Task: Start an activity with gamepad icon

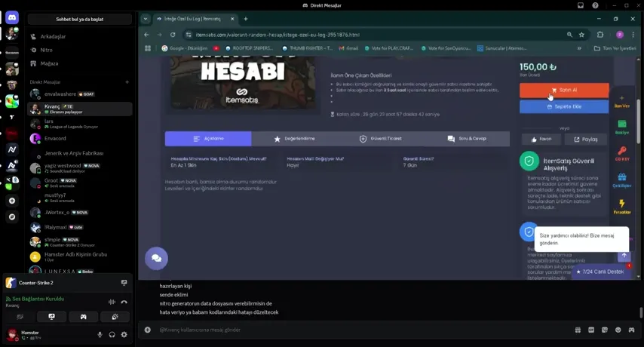Action: (x=84, y=317)
